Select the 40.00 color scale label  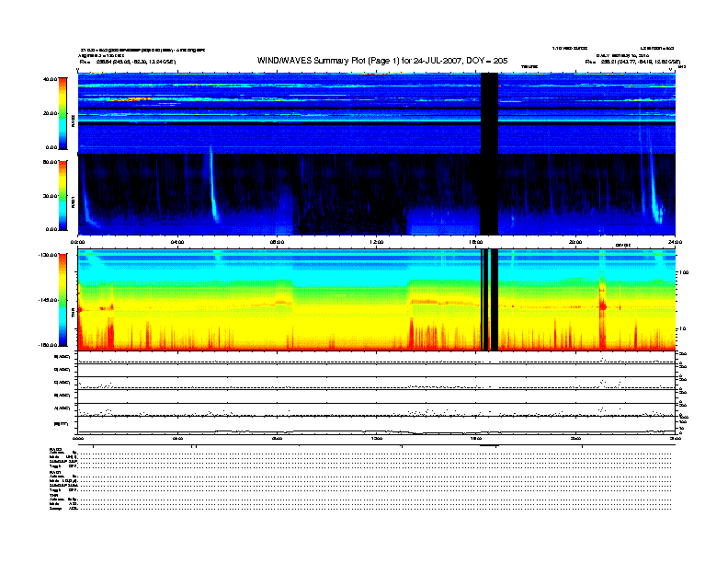(50, 79)
